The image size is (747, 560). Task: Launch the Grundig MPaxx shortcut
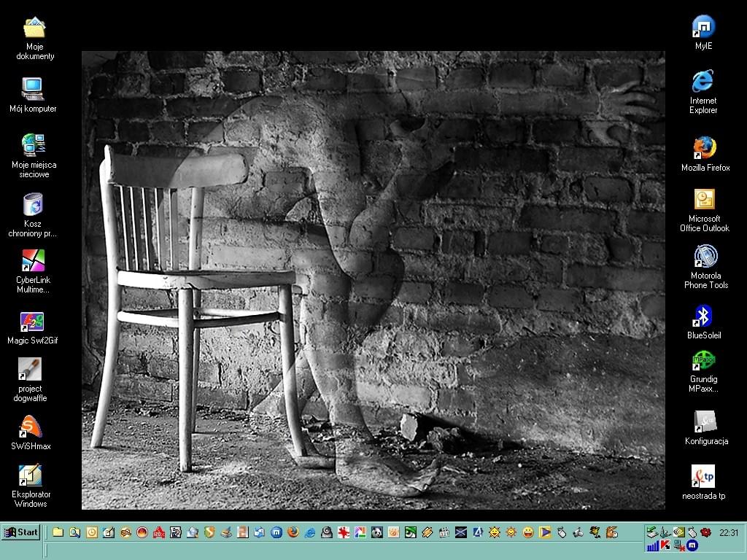[x=704, y=372]
